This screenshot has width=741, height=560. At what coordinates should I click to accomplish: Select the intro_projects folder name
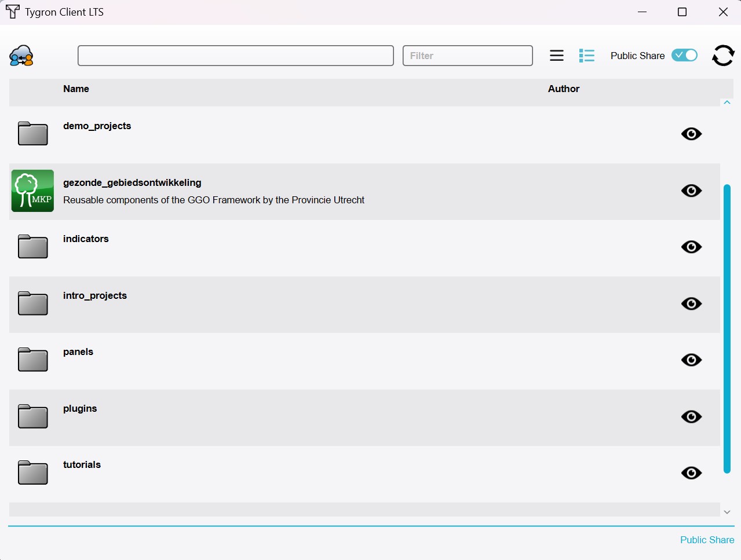(x=95, y=295)
